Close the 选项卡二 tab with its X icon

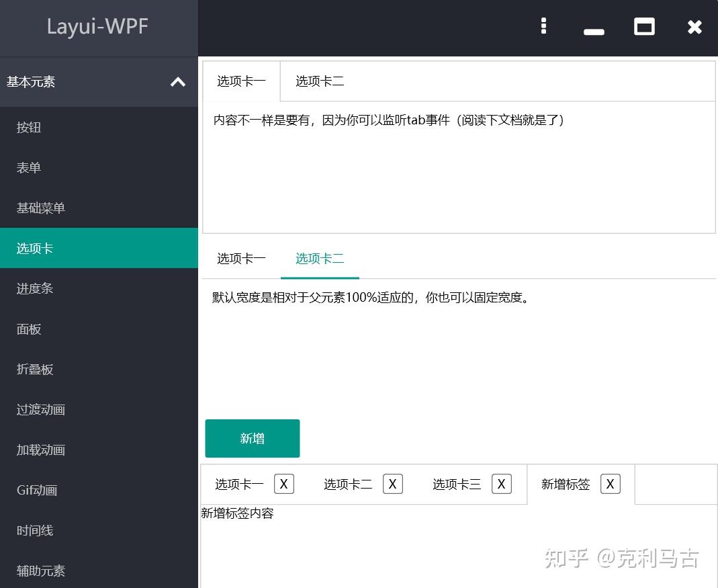click(x=392, y=483)
